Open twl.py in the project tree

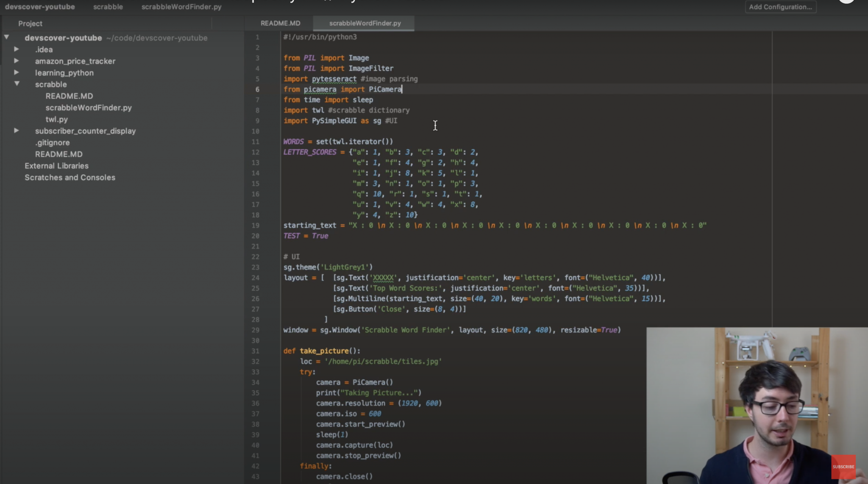(x=57, y=120)
